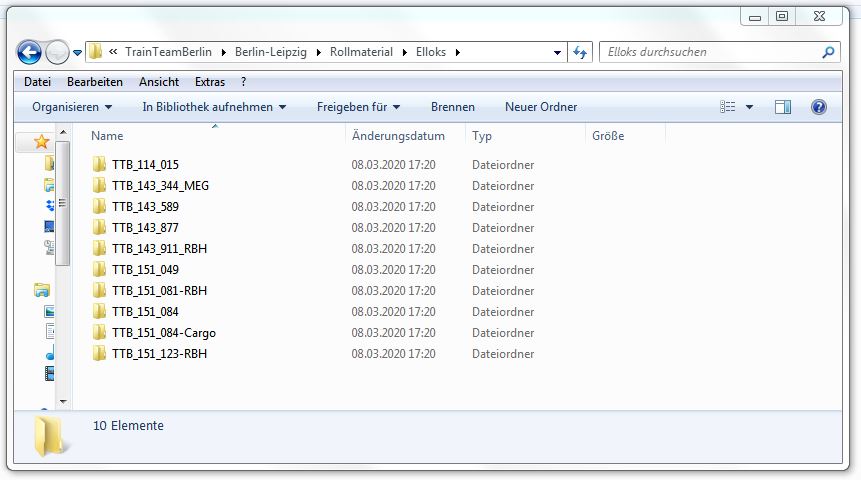Open the Freigeben für dropdown
Screen dimensions: 861x480
point(358,107)
